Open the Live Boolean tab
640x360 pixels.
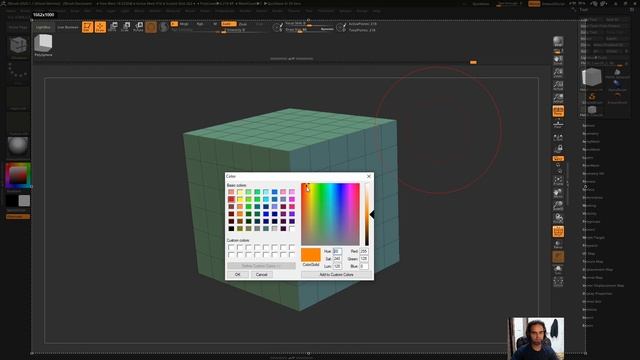[x=68, y=27]
